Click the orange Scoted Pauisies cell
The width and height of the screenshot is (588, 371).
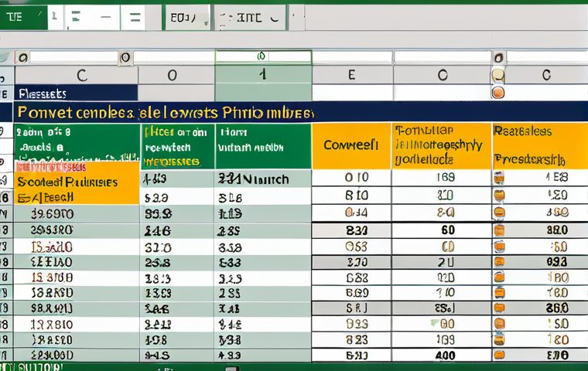(x=77, y=184)
